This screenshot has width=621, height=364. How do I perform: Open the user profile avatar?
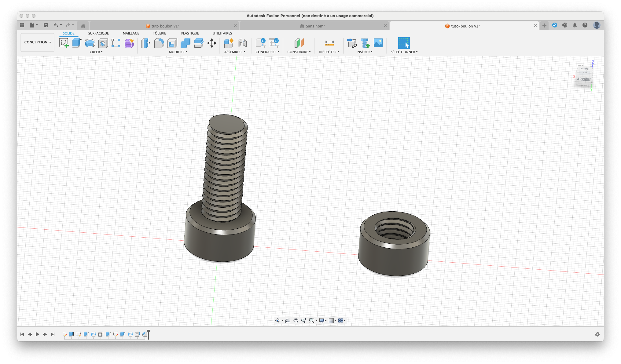point(597,25)
